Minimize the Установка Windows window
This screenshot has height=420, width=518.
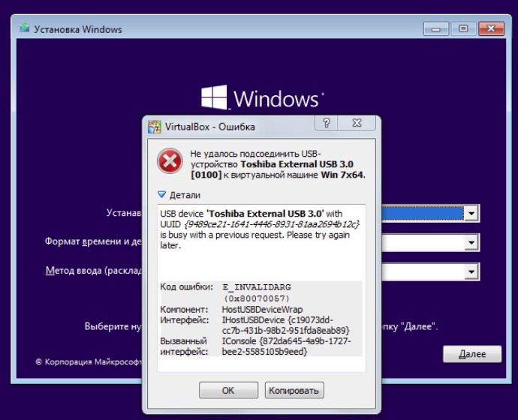436,29
